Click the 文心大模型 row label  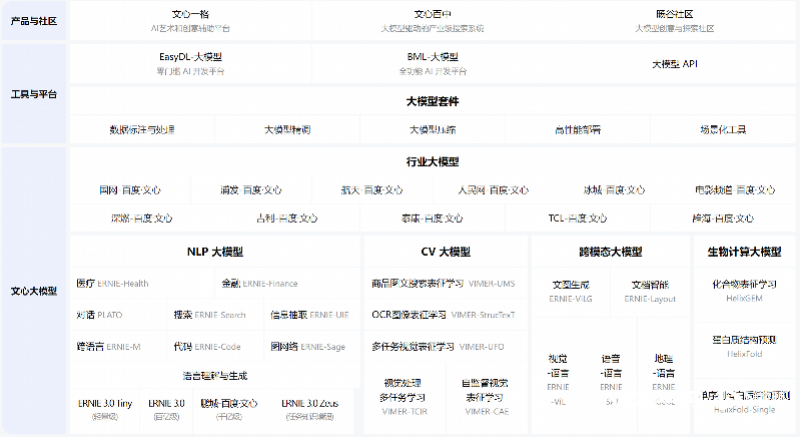pos(34,291)
